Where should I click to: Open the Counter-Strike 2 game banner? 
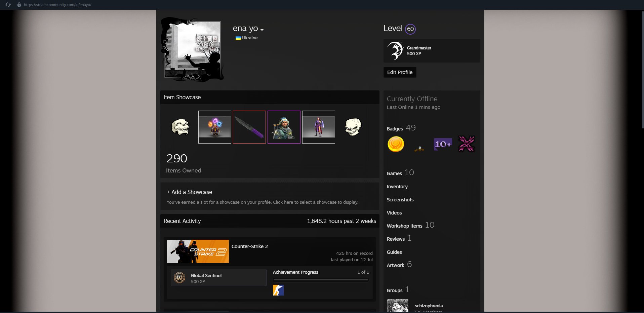click(198, 251)
